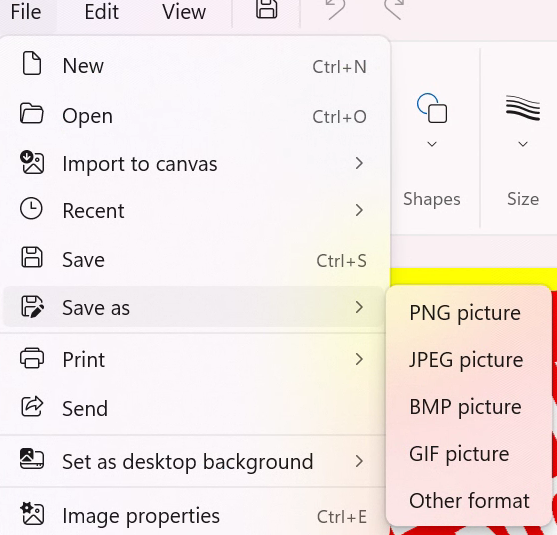Click the undo arrow icon

click(335, 10)
